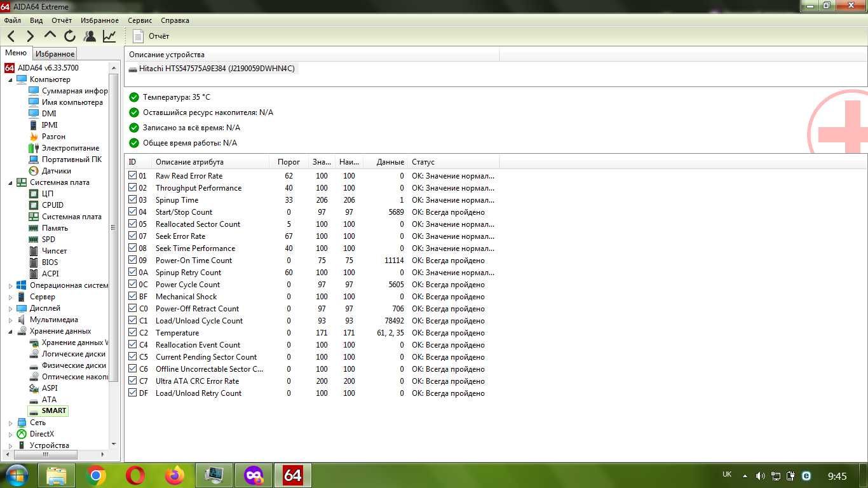Sort by the Порог column header
This screenshot has height=488, width=868.
tap(288, 162)
